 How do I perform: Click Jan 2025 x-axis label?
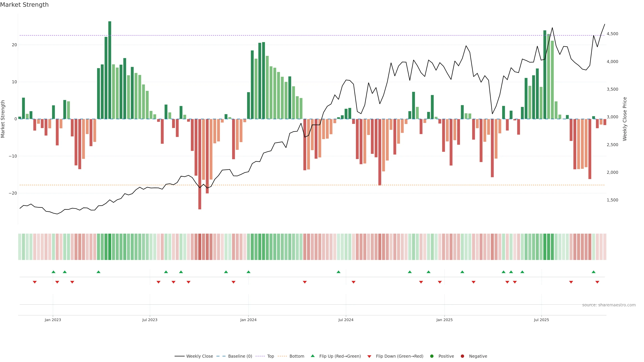pos(444,320)
